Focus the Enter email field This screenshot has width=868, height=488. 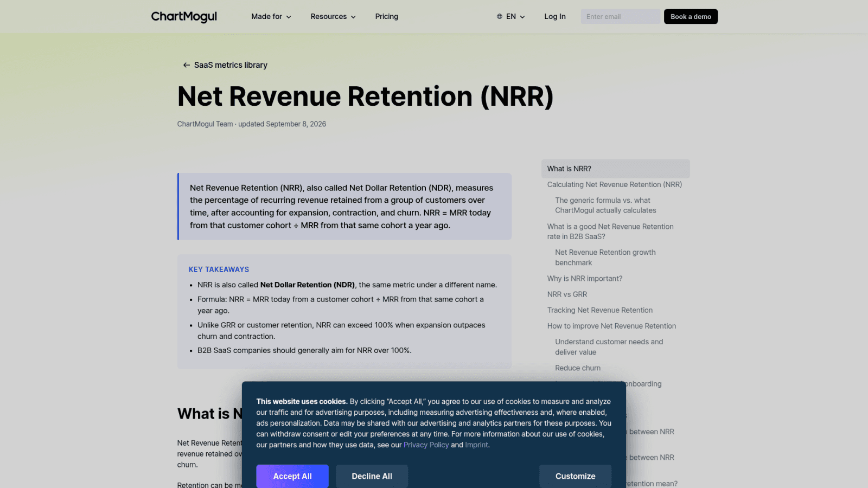pos(621,17)
